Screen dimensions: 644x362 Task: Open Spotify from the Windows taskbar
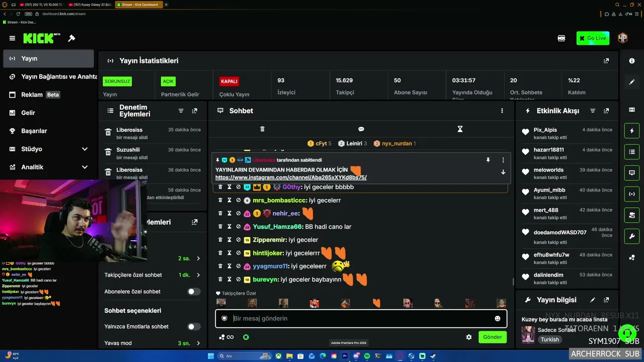(x=366, y=356)
